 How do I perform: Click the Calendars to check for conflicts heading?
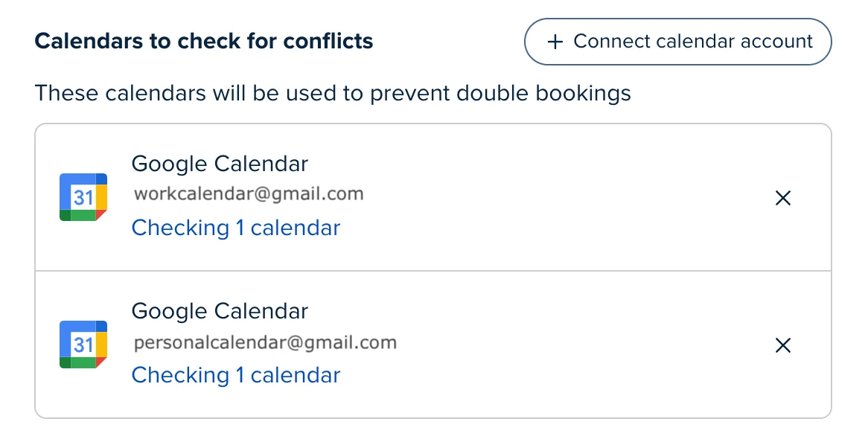tap(204, 41)
